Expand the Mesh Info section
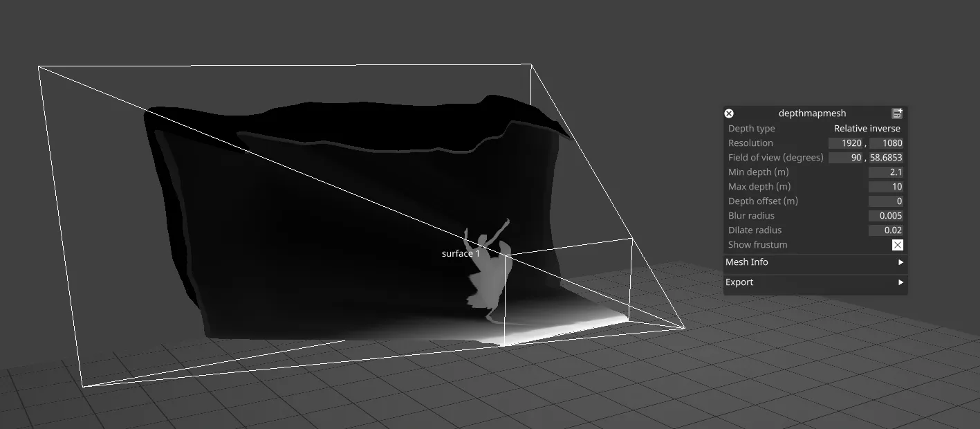The image size is (980, 429). [815, 262]
